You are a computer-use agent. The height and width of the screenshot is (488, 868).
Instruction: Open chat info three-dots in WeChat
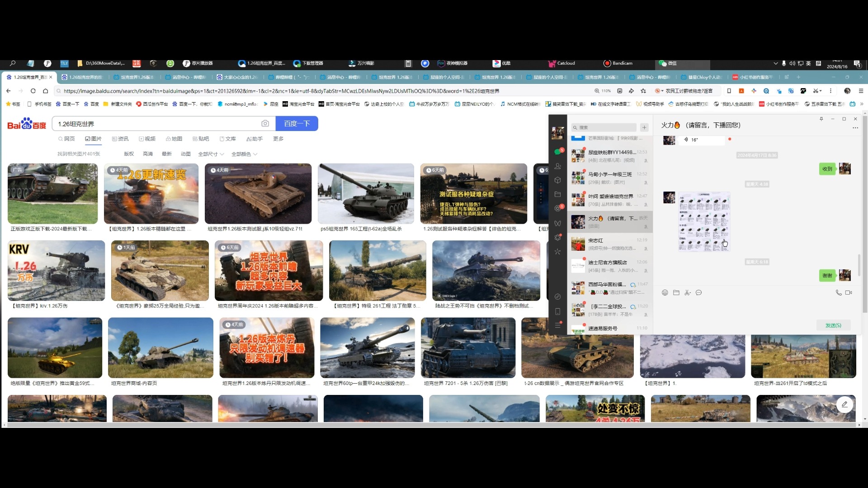point(855,128)
